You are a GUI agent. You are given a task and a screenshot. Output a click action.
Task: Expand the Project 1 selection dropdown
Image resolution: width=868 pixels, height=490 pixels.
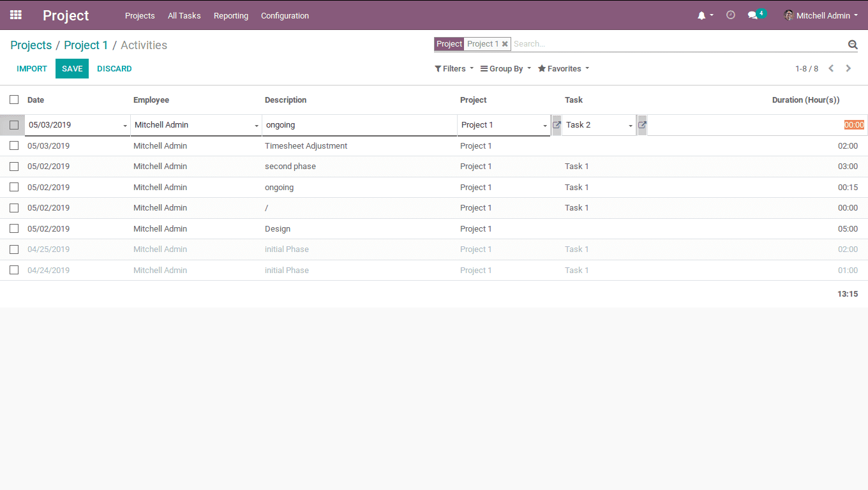[x=545, y=126]
